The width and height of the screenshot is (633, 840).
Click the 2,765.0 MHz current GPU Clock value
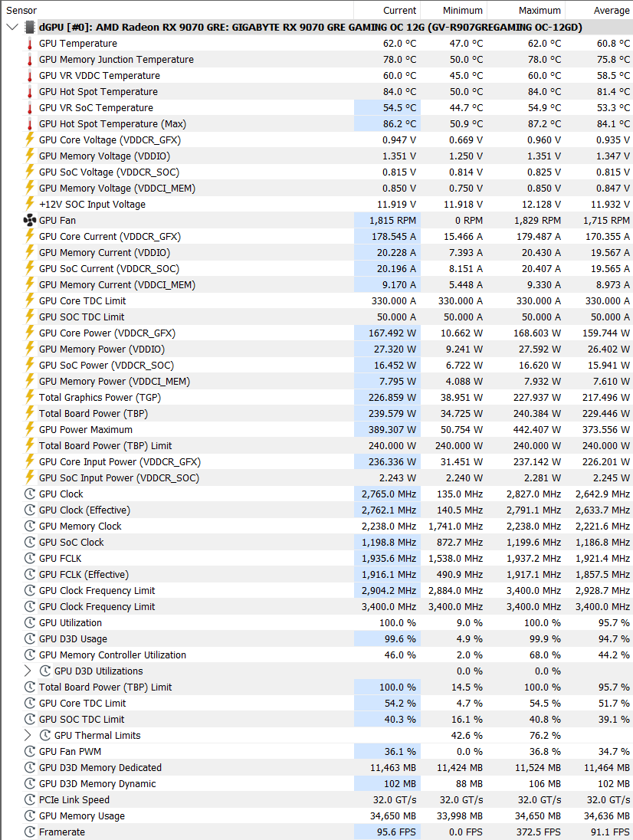pos(389,494)
